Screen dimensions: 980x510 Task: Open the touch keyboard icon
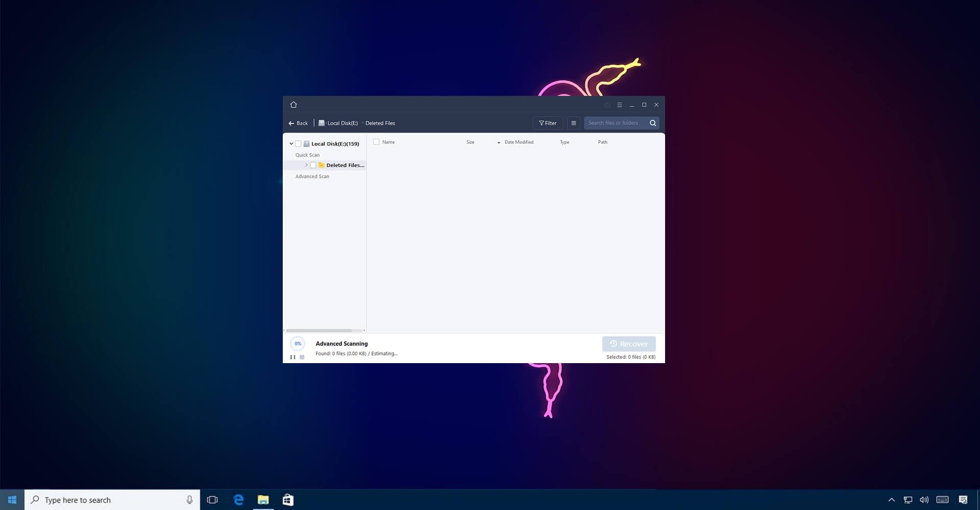(943, 500)
